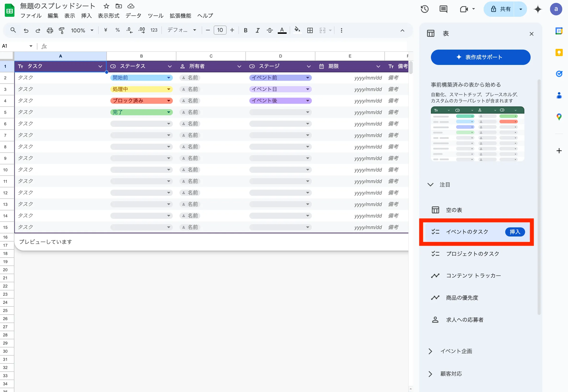Image resolution: width=568 pixels, height=392 pixels.
Task: Open Contacts in side panel
Action: 559,95
